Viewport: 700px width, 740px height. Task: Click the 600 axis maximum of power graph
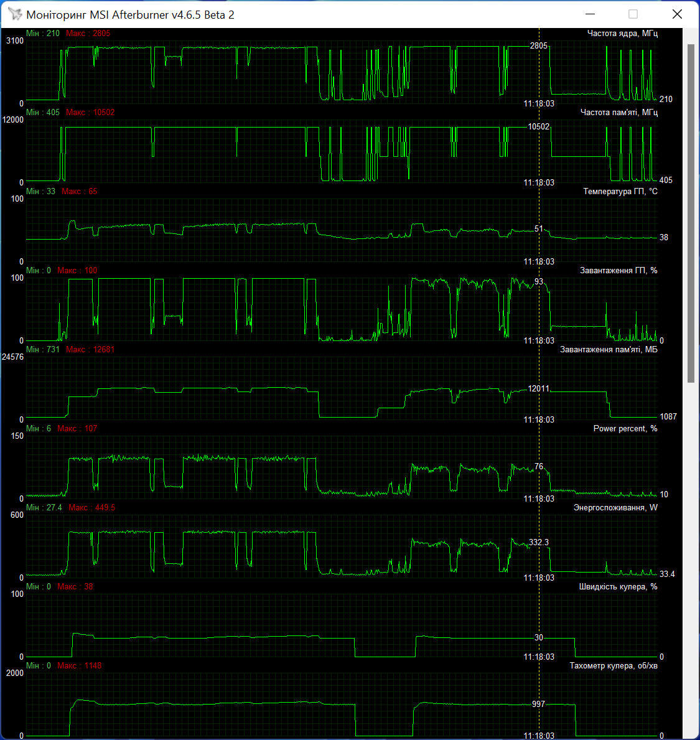[17, 515]
